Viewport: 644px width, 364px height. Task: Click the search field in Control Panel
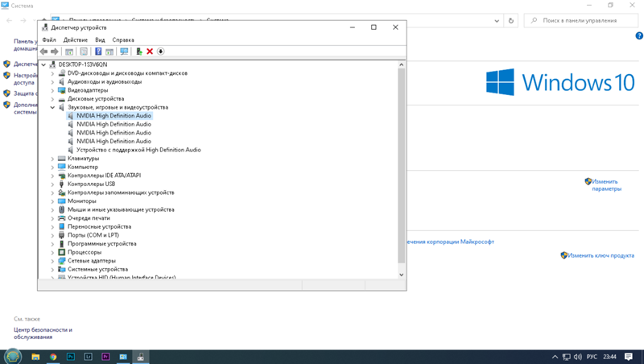click(580, 21)
